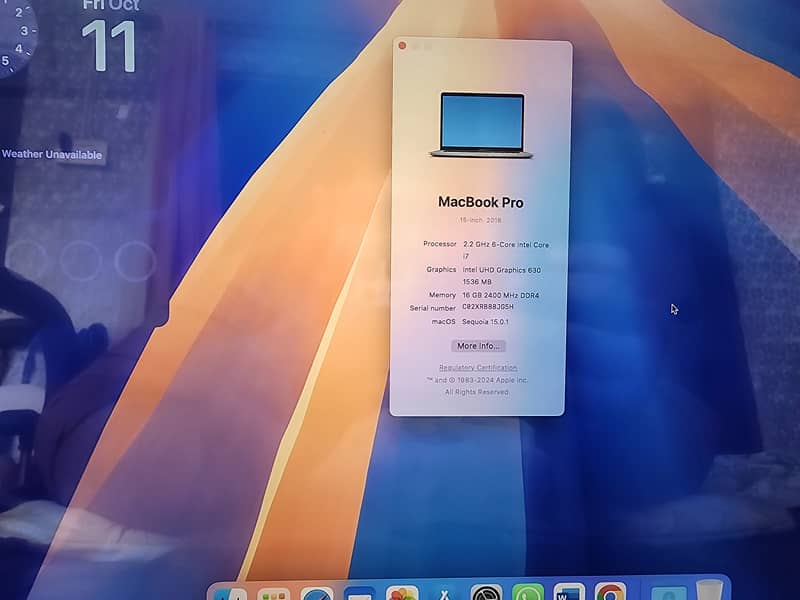Open the analog clock widget
Viewport: 800px width, 600px height.
point(16,38)
